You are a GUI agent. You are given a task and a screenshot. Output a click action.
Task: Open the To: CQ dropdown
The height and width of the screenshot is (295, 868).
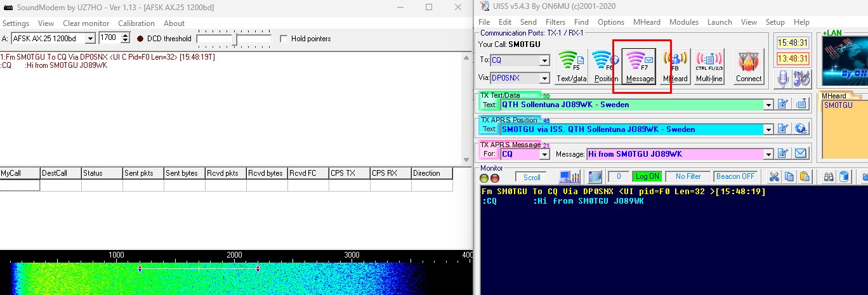click(544, 61)
